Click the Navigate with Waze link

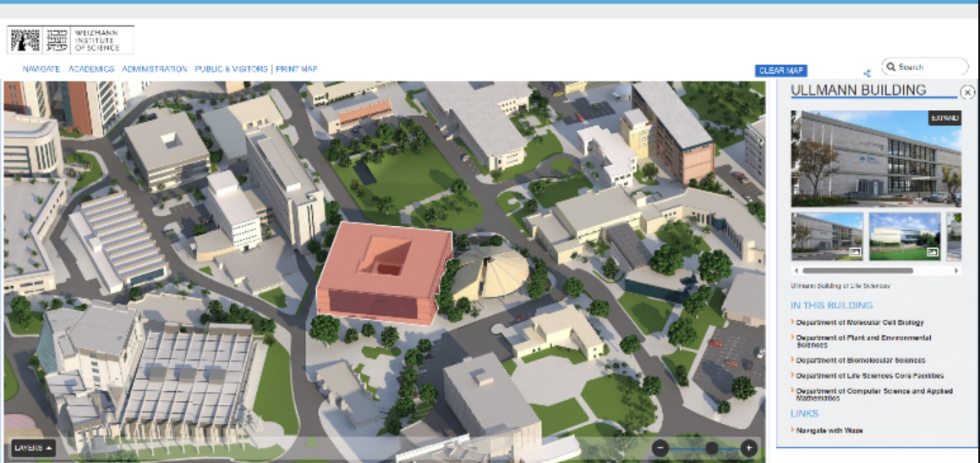(829, 430)
